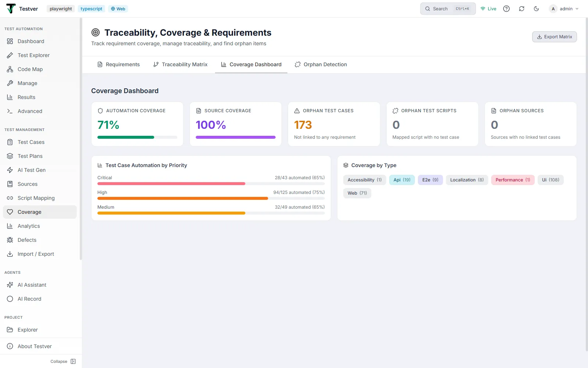Image resolution: width=588 pixels, height=368 pixels.
Task: Click the Sources book icon
Action: [x=10, y=184]
